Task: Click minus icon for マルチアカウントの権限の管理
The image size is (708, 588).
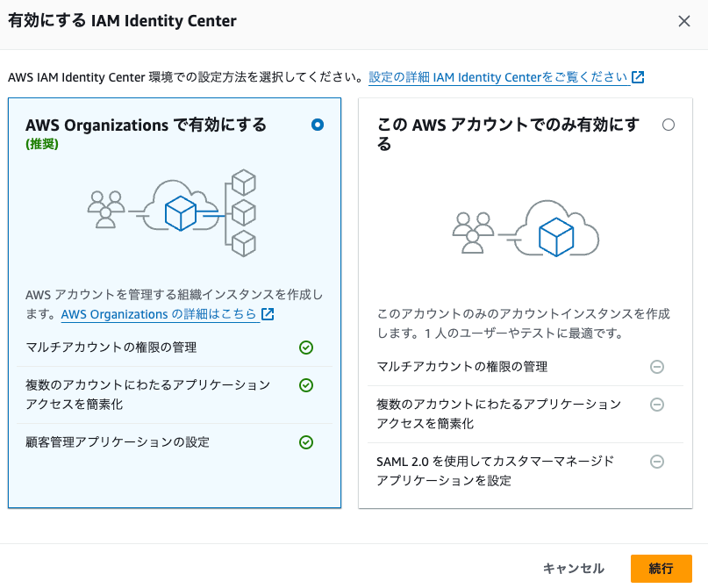Action: point(657,367)
